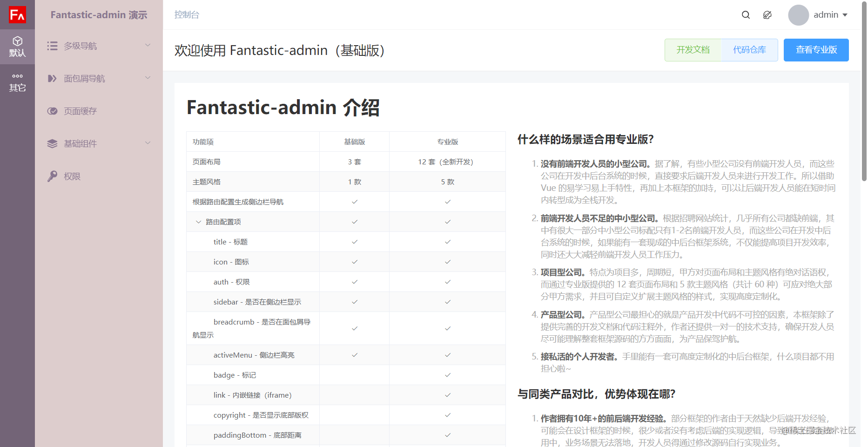Click the sidebar - 是否在侧边栏显示 row
This screenshot has width=868, height=447.
point(346,302)
